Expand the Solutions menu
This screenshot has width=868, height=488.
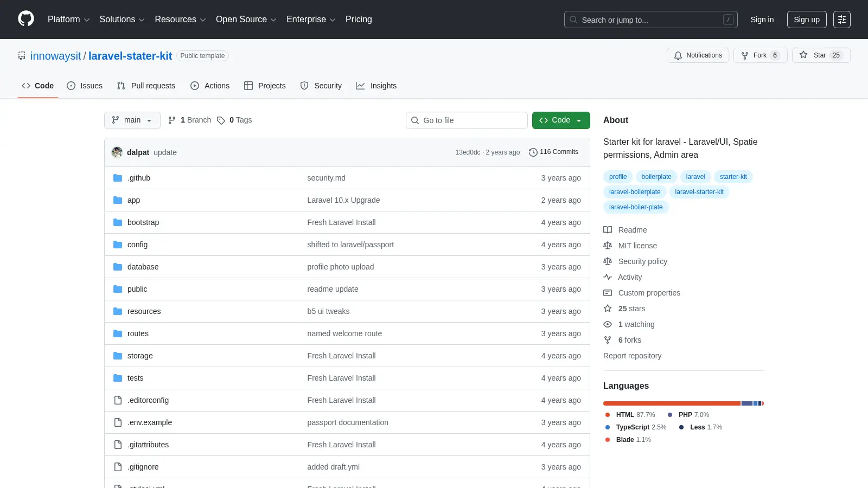122,20
